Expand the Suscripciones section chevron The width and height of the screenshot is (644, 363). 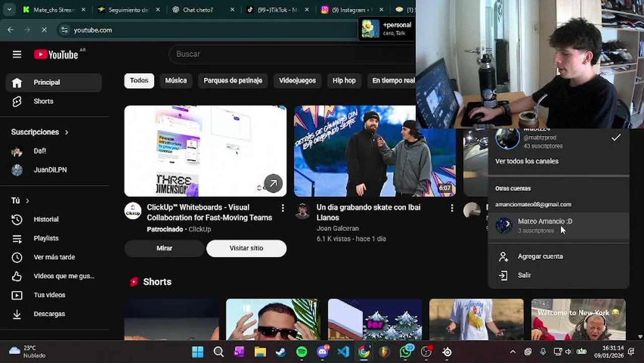(x=67, y=132)
